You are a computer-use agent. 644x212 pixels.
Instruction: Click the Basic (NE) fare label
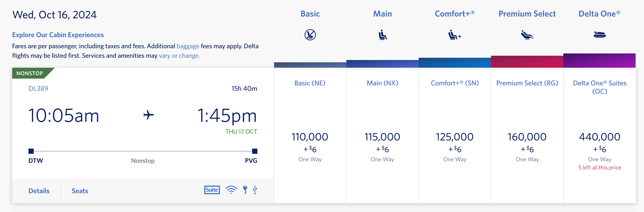coord(310,83)
